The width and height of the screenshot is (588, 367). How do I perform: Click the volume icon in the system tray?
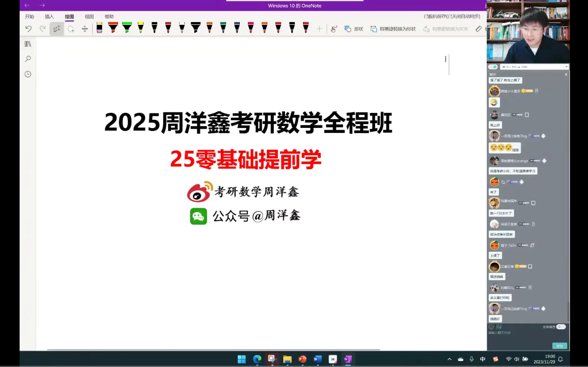point(516,359)
